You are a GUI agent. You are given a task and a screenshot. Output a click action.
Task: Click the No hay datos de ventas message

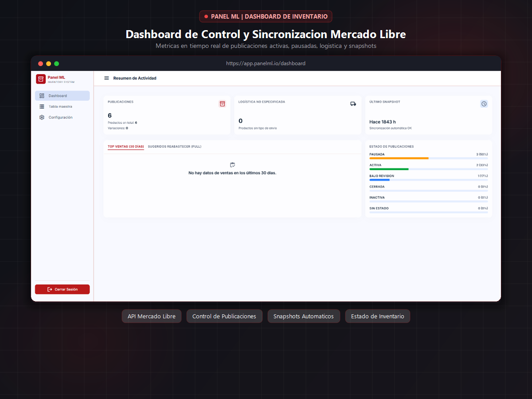coord(232,173)
